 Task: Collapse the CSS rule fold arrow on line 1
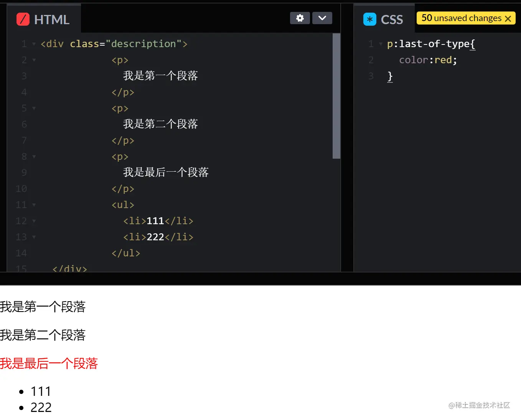tap(381, 44)
